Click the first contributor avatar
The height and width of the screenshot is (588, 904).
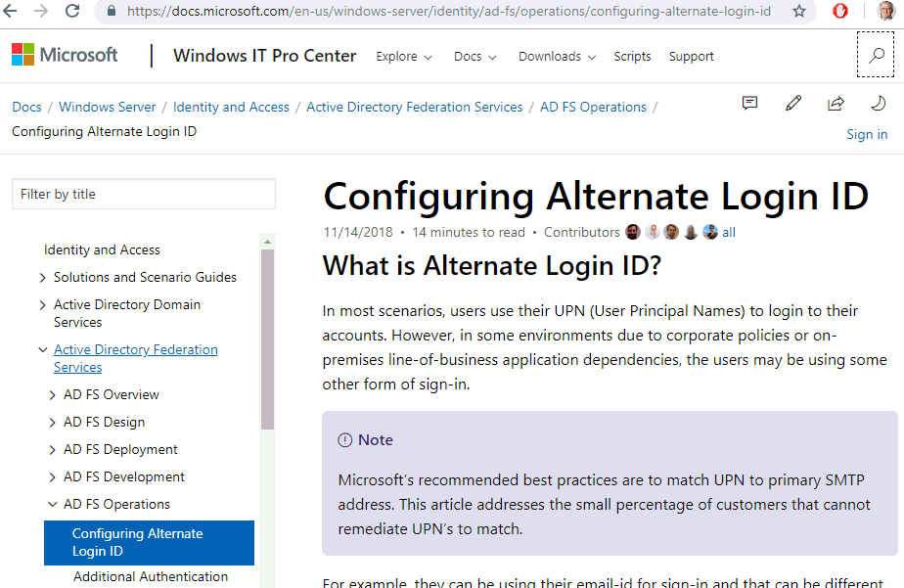pos(633,232)
